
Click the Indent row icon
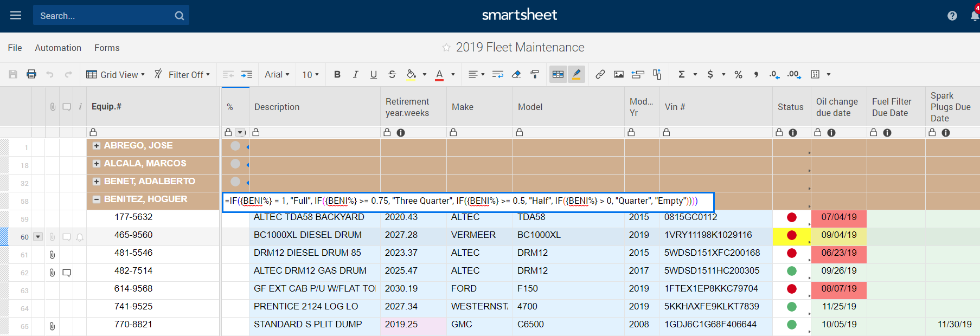(247, 74)
